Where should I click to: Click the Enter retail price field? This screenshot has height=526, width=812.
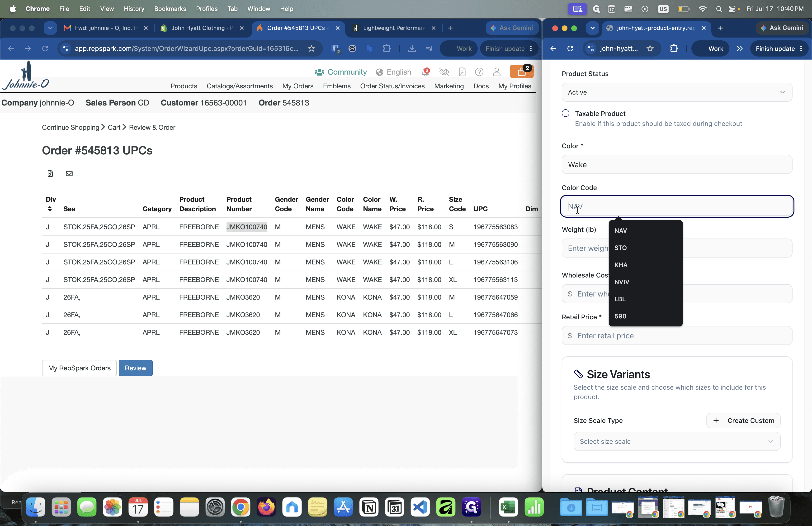(677, 335)
